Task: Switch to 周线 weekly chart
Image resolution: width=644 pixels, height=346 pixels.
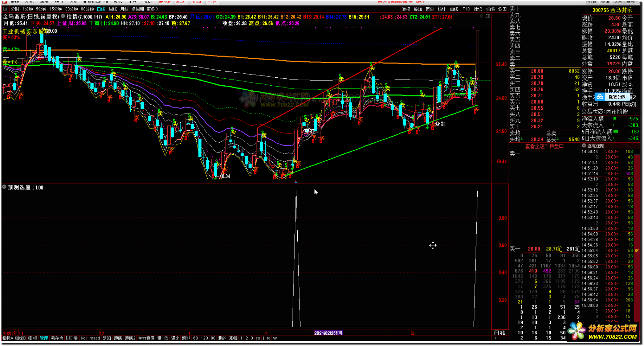Action: click(113, 9)
